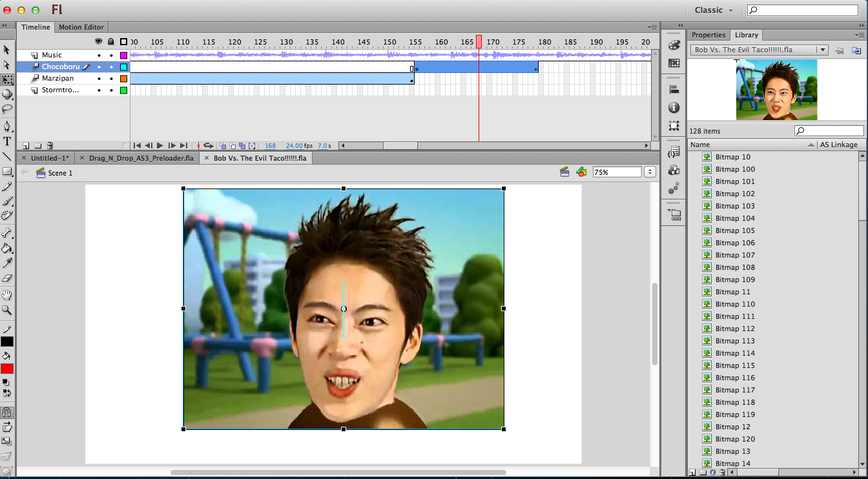Select the Hand tool
This screenshot has height=479, width=868.
point(7,296)
